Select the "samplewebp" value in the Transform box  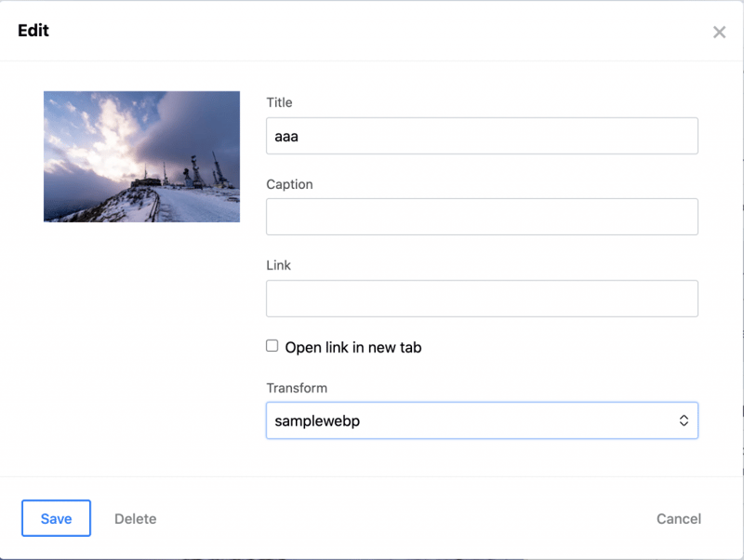[x=317, y=420]
